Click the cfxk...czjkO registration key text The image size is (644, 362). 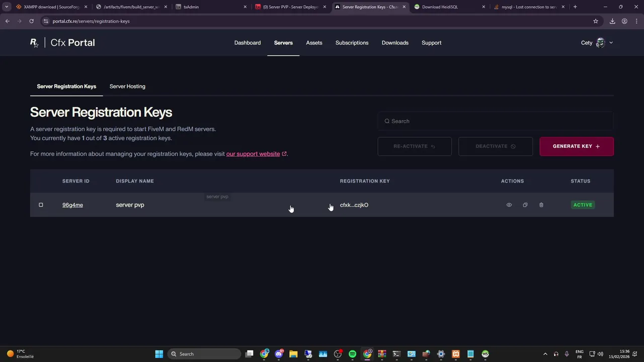[x=354, y=205]
